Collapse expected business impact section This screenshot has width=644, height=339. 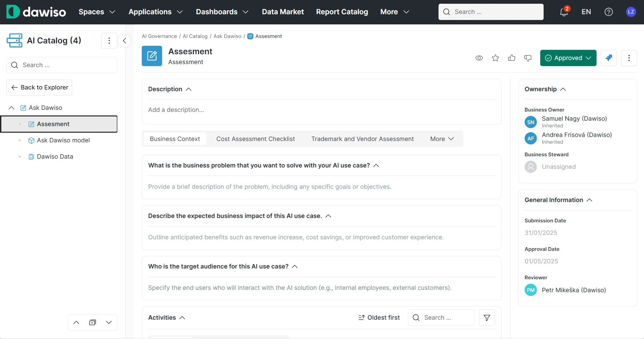tap(328, 216)
